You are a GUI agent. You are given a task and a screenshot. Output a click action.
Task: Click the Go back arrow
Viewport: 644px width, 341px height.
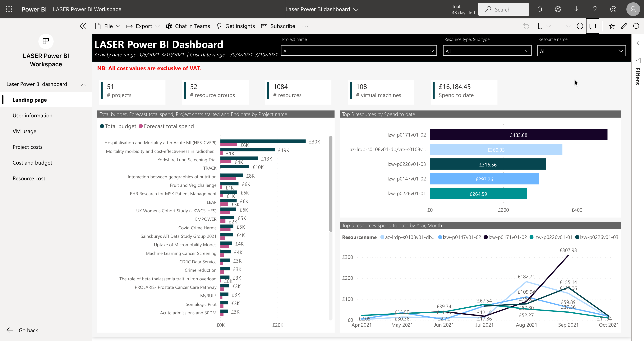click(x=10, y=330)
